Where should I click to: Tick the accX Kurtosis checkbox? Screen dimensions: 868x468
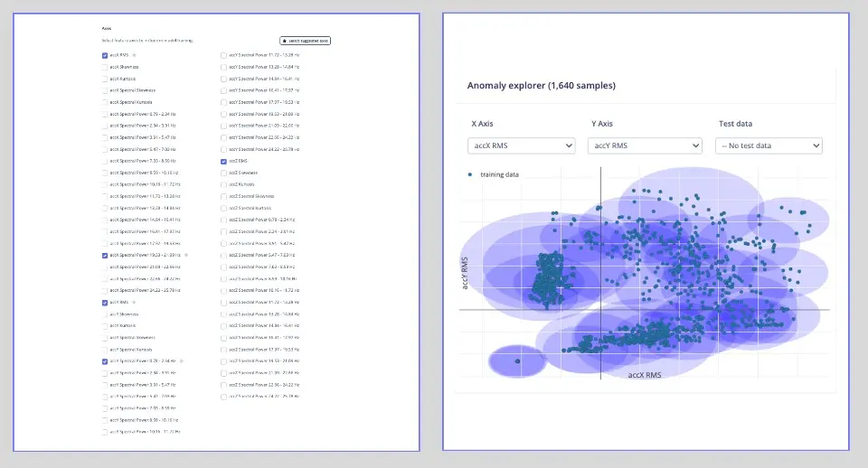tap(105, 79)
